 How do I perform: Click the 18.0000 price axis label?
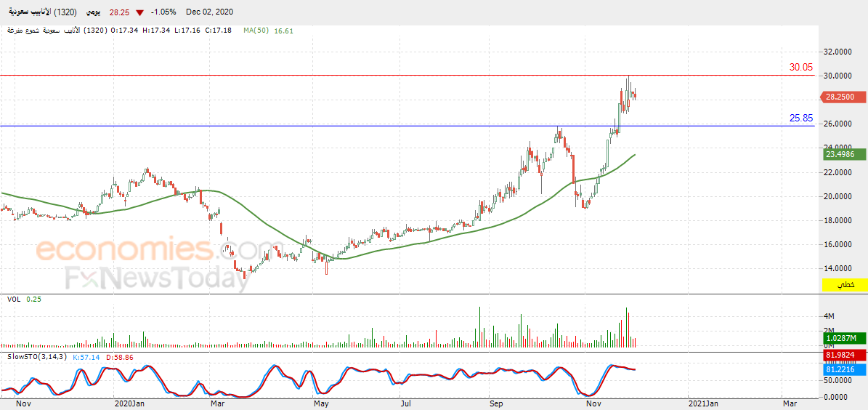pyautogui.click(x=839, y=220)
